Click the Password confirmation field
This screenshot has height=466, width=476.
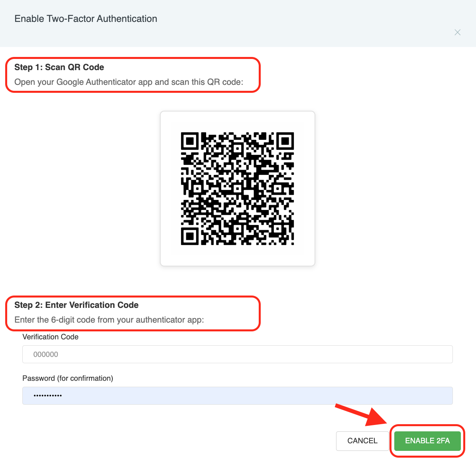pyautogui.click(x=237, y=396)
